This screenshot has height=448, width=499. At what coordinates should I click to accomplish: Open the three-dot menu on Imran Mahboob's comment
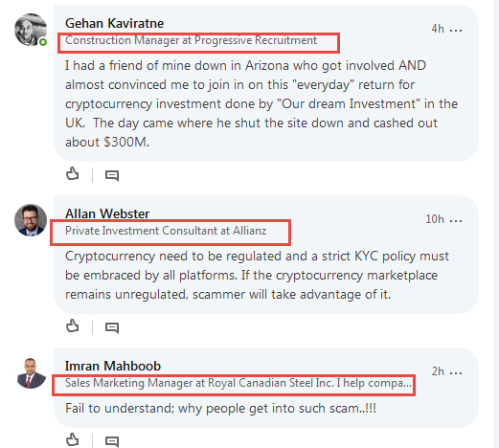click(x=456, y=372)
